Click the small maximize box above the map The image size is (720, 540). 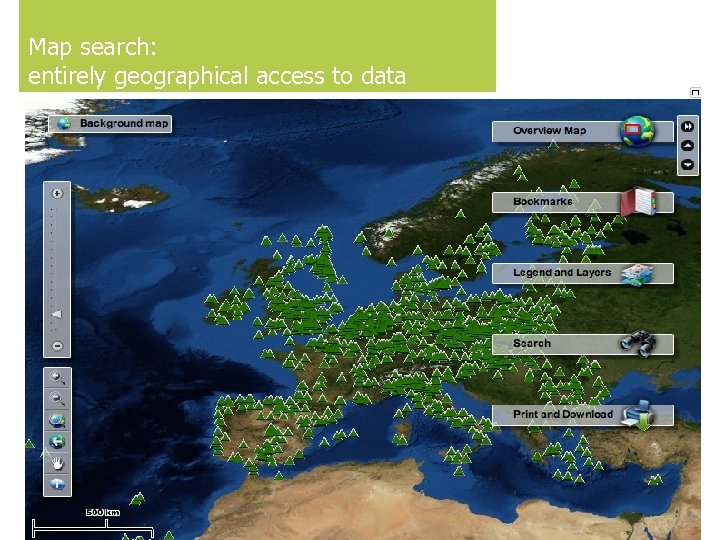[695, 93]
